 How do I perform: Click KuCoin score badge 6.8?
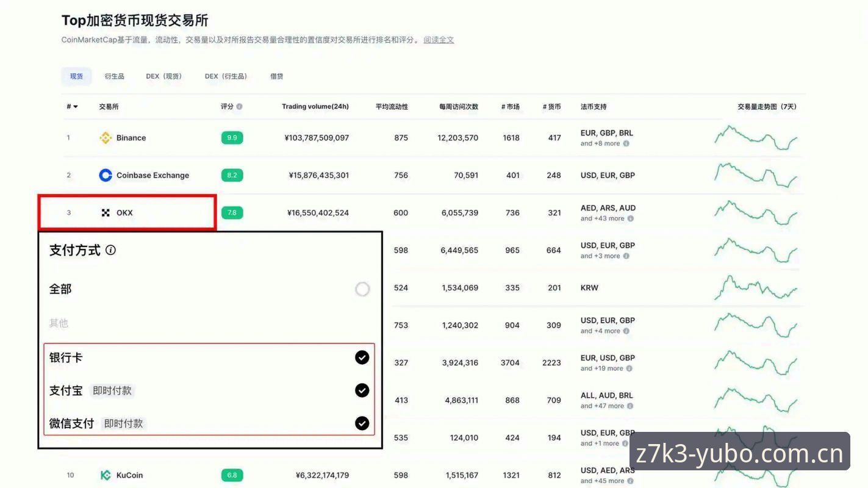click(232, 475)
